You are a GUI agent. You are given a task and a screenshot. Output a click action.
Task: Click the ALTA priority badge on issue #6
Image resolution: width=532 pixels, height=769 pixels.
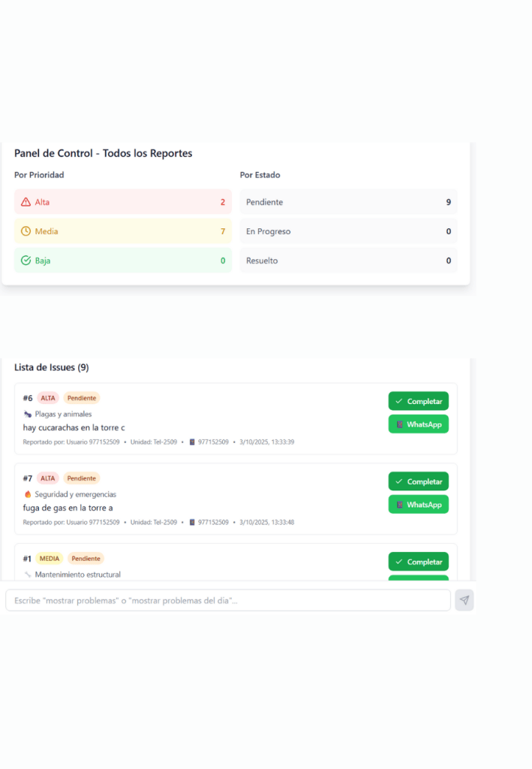pos(48,398)
